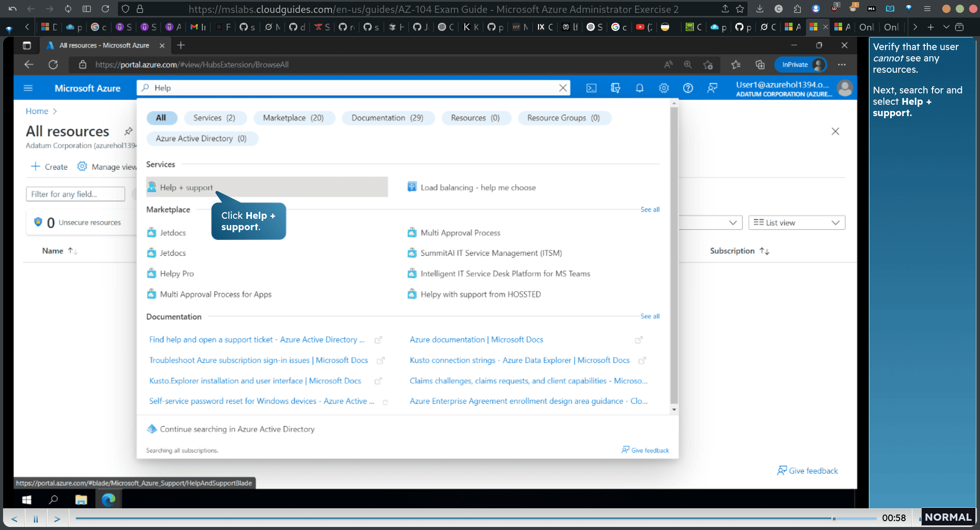Open Azure documentation | Microsoft Docs link
Screen dimensions: 980x530
pos(476,340)
